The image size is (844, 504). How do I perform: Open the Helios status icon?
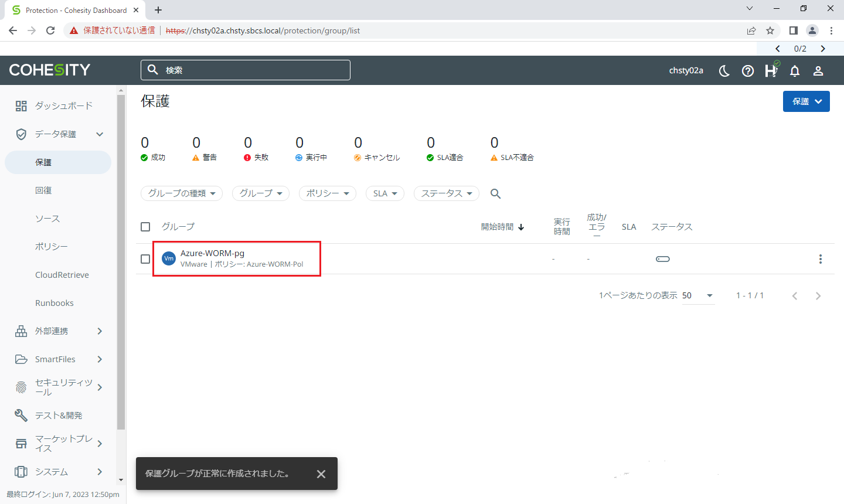(x=771, y=70)
